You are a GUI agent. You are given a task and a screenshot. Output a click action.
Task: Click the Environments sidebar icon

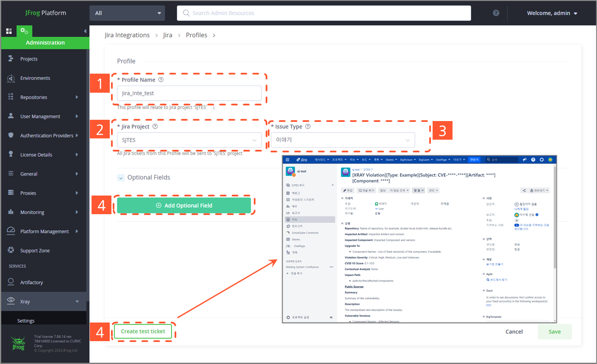[11, 78]
